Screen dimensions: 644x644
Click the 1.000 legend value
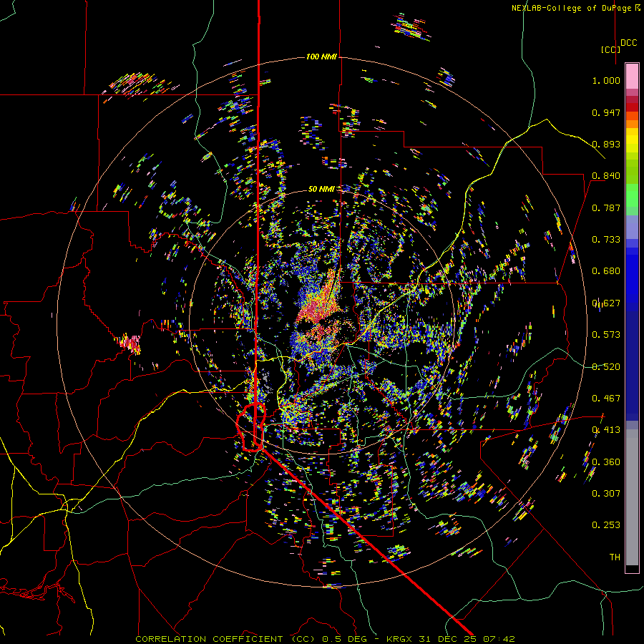[x=606, y=80]
